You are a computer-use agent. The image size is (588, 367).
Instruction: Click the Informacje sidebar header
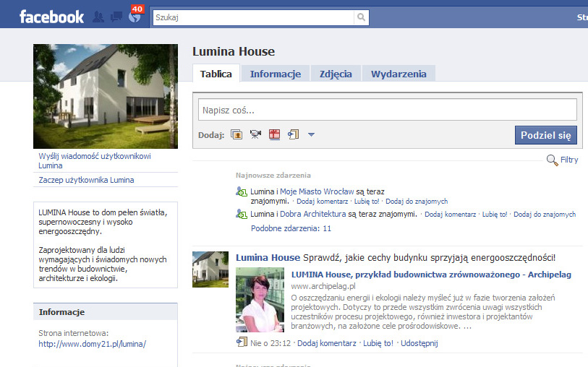pyautogui.click(x=106, y=312)
